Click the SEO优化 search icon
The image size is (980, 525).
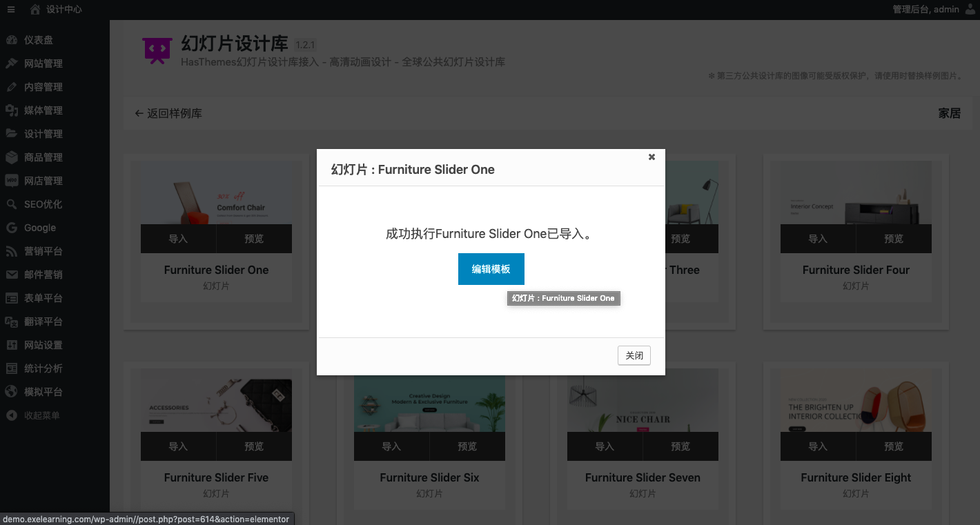(x=12, y=204)
